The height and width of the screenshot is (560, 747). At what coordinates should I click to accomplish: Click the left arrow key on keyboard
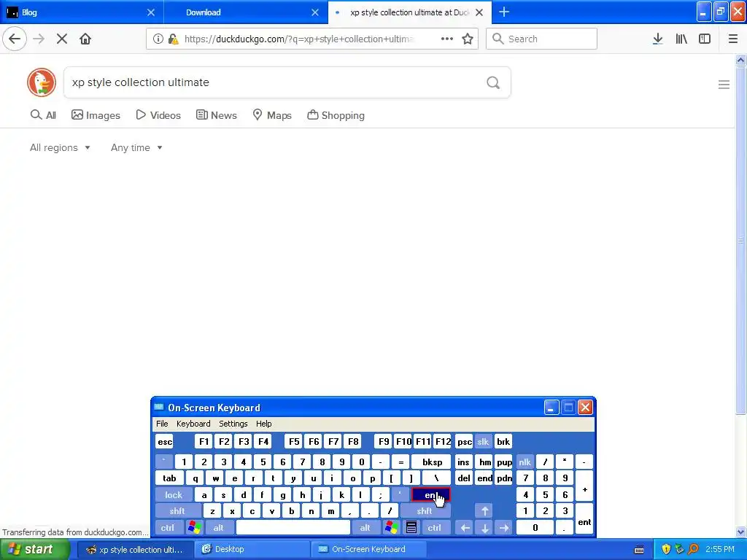[x=465, y=528]
